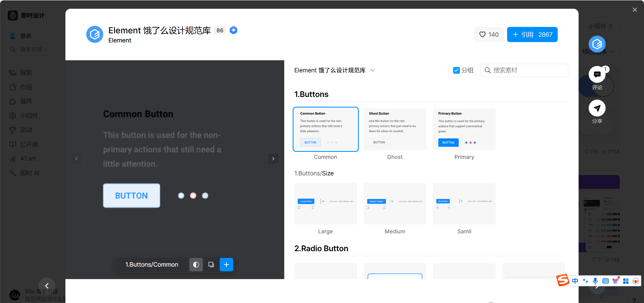Close the modal with the X icon
Viewport: 644px width, 303px height.
[635, 10]
